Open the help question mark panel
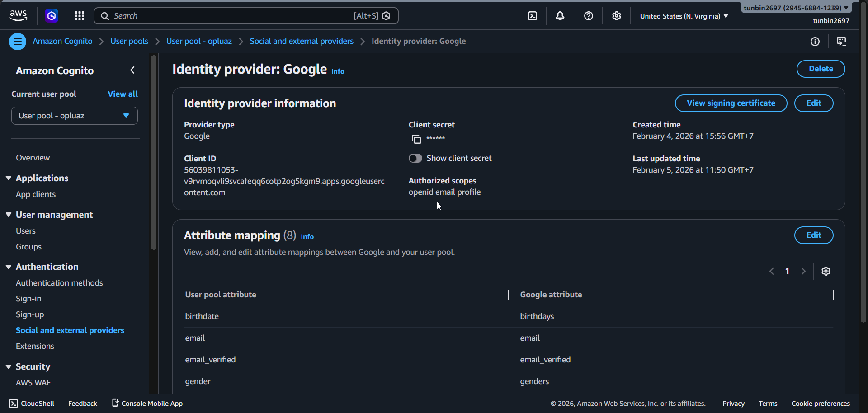 (x=588, y=15)
